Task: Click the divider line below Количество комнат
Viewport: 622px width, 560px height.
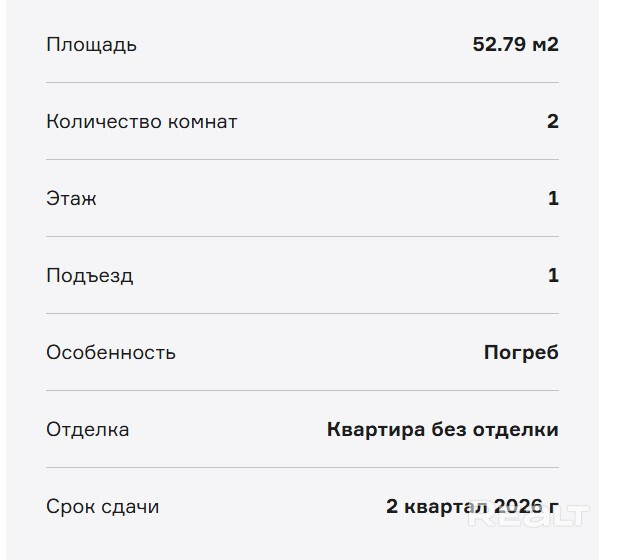Action: click(302, 160)
